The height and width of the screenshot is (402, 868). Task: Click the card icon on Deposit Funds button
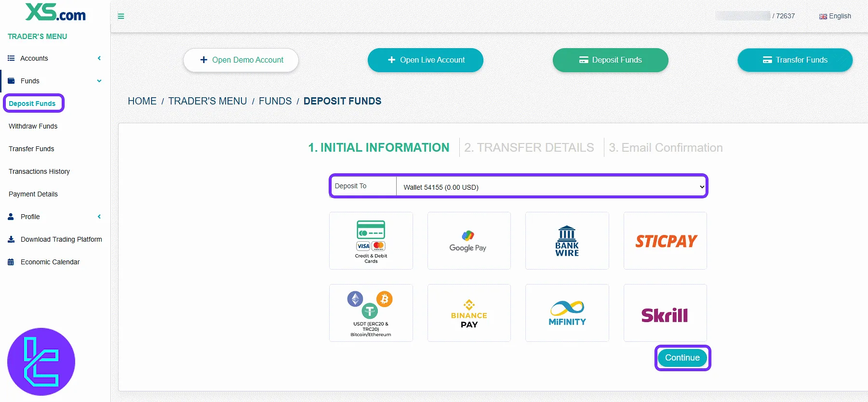[584, 60]
